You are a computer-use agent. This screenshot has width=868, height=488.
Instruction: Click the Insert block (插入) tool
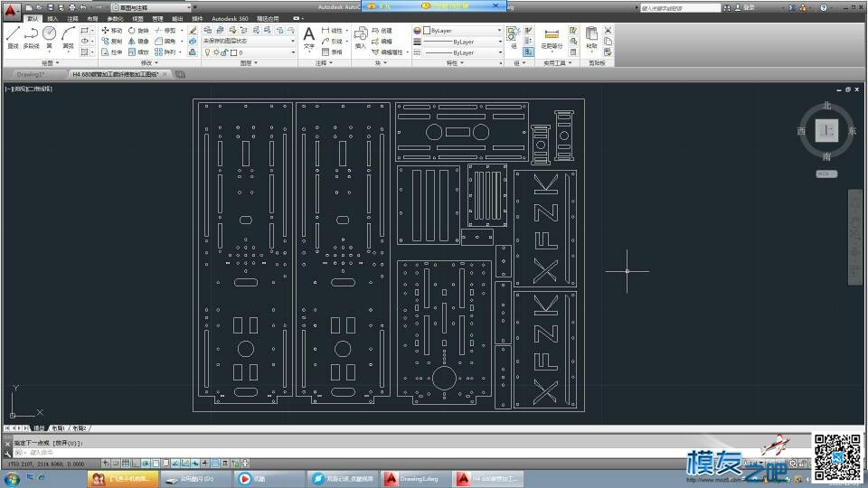pos(361,38)
